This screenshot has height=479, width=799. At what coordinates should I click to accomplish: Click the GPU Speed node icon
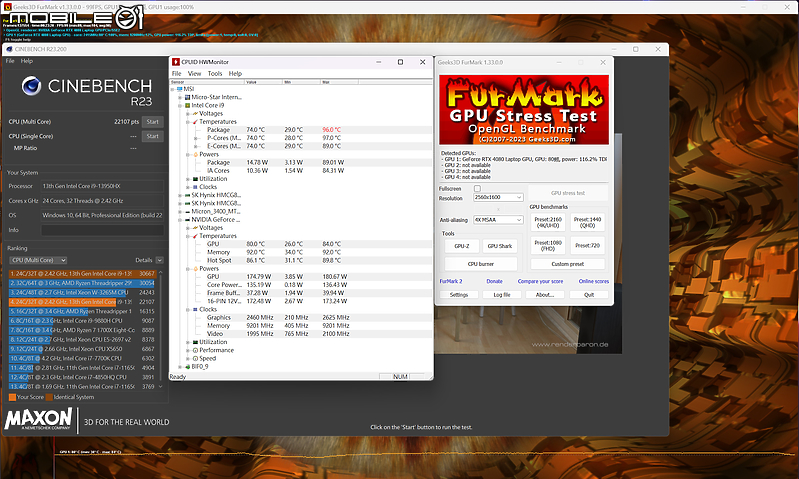point(195,358)
